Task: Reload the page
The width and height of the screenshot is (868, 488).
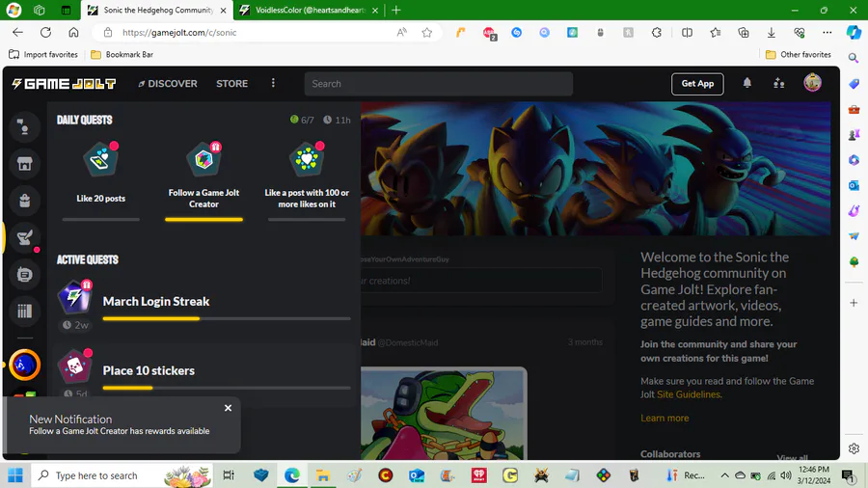Action: pos(45,32)
